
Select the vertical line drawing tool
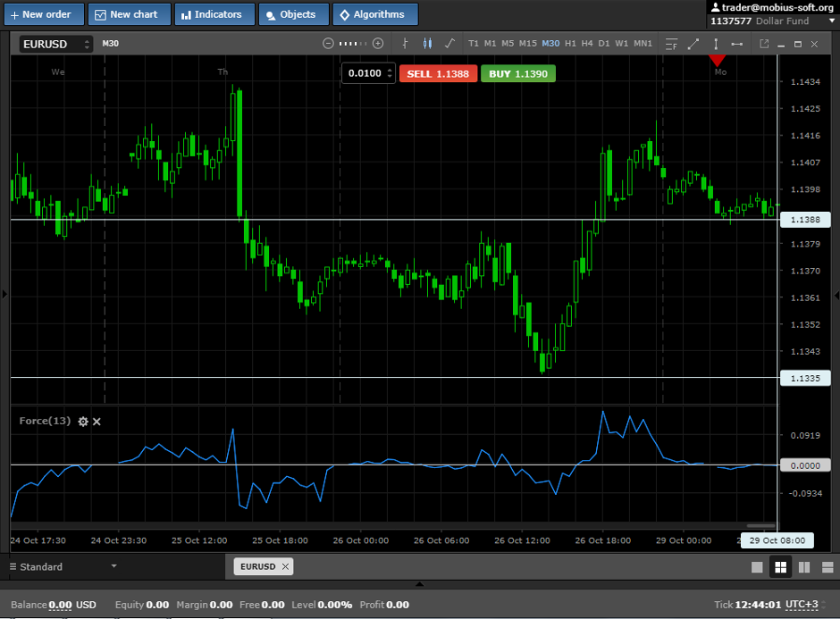pyautogui.click(x=716, y=44)
